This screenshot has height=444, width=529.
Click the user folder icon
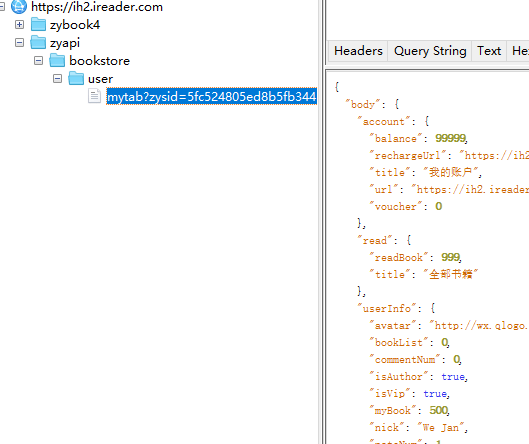pyautogui.click(x=76, y=78)
